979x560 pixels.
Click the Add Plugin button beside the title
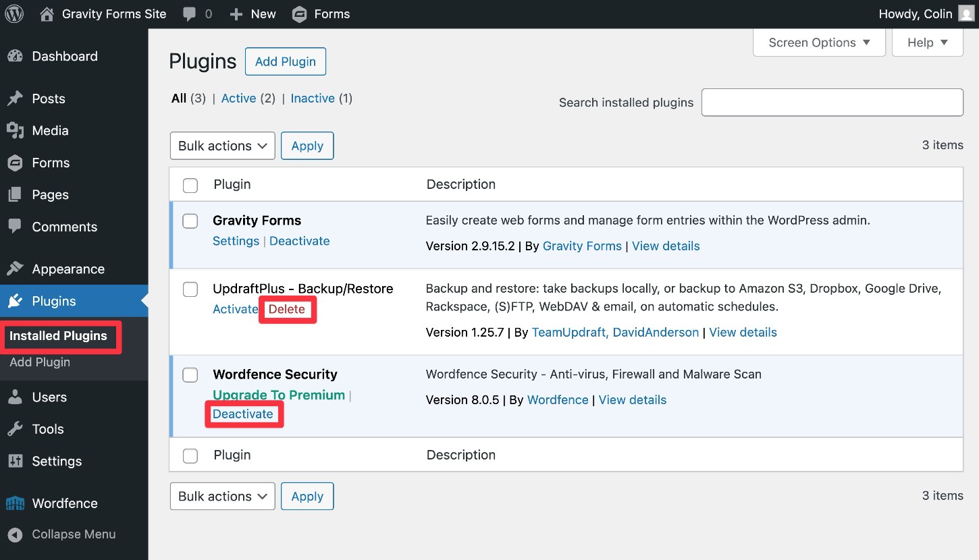click(286, 61)
